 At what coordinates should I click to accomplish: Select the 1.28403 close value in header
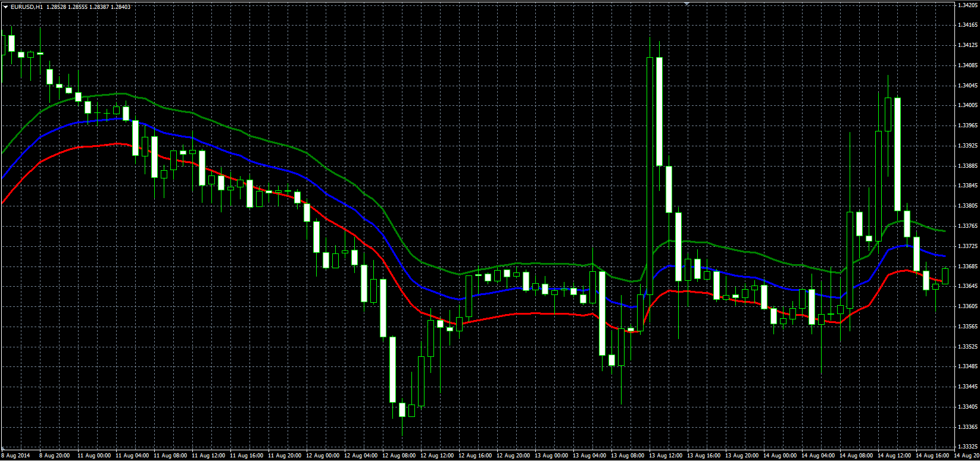coord(120,7)
